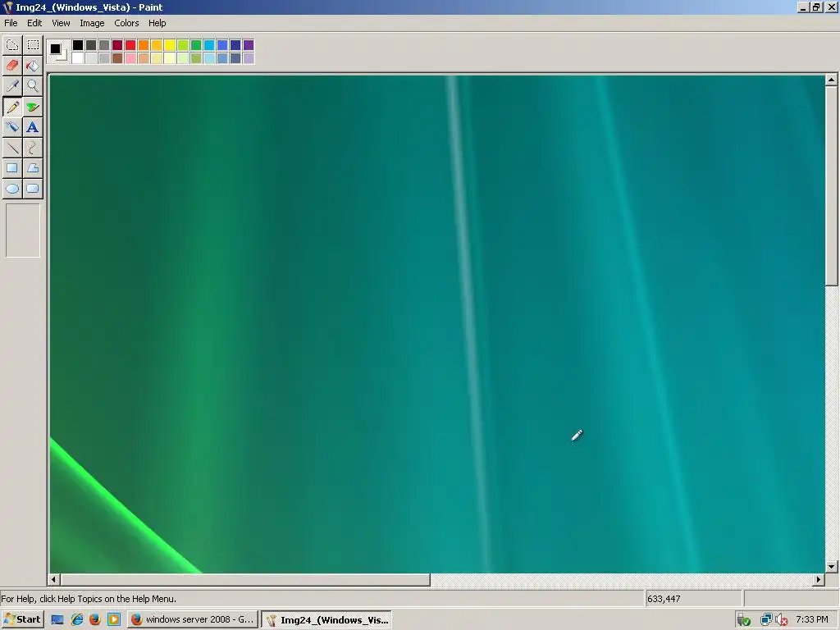The height and width of the screenshot is (630, 840).
Task: Choose the Rectangle shape tool
Action: [x=12, y=167]
